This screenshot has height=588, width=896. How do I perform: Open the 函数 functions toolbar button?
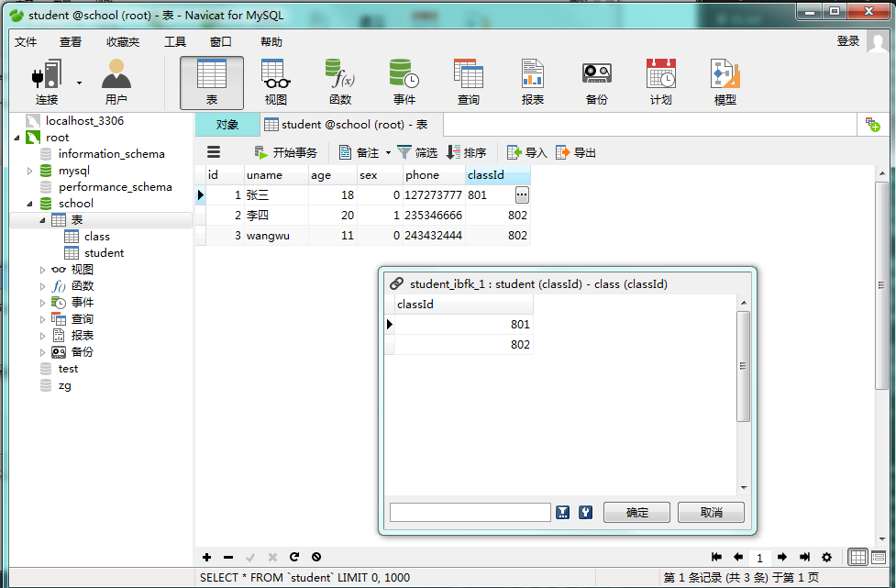click(x=340, y=83)
